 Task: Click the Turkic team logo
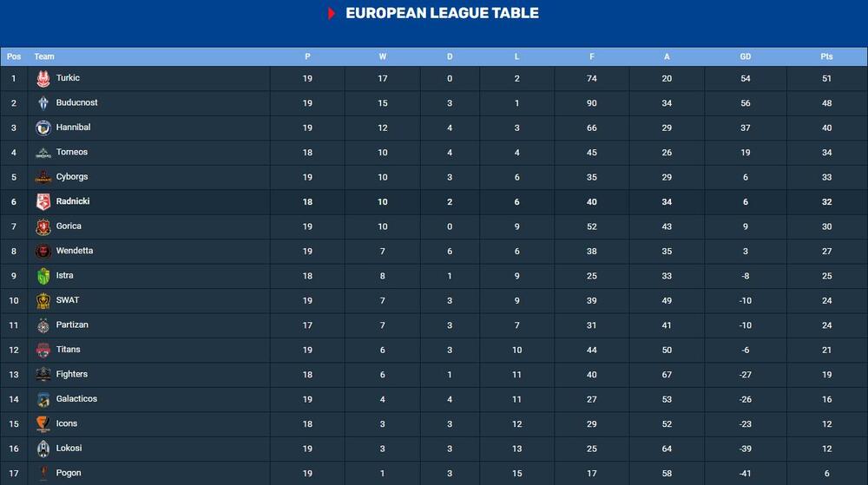(x=43, y=79)
